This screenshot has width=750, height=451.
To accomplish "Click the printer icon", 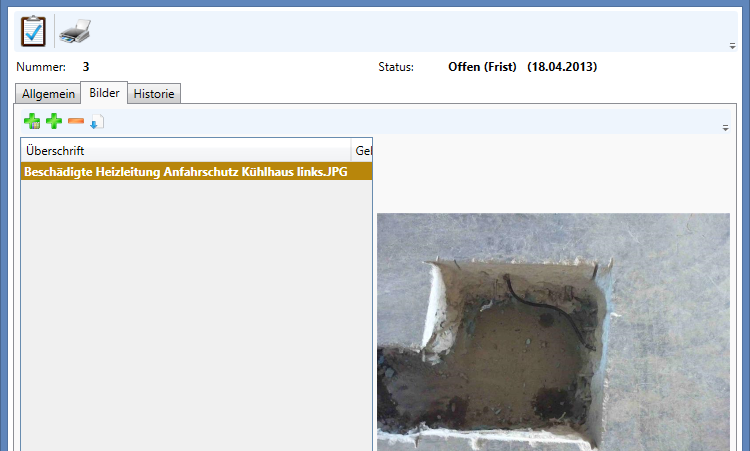I will pyautogui.click(x=75, y=31).
